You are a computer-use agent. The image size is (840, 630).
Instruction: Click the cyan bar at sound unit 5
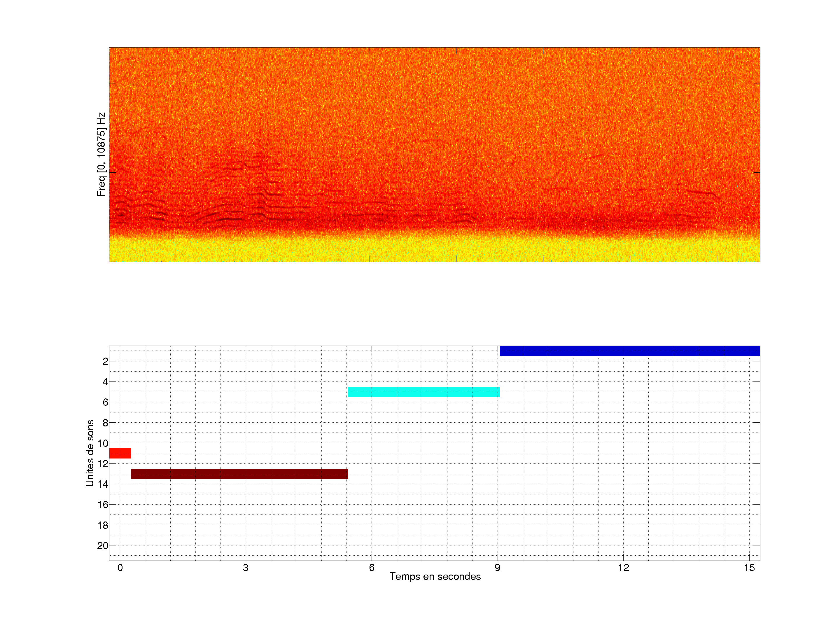(x=423, y=391)
